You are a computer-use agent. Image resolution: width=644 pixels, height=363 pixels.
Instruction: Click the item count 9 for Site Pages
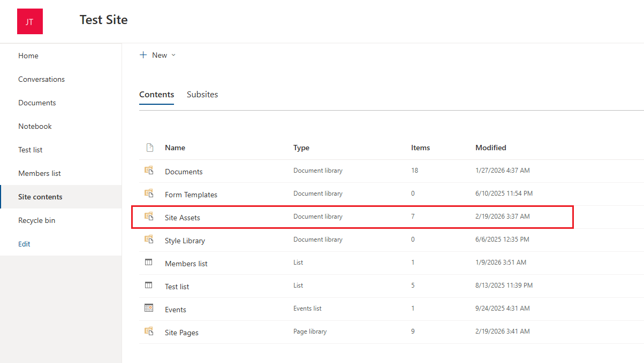coord(413,331)
